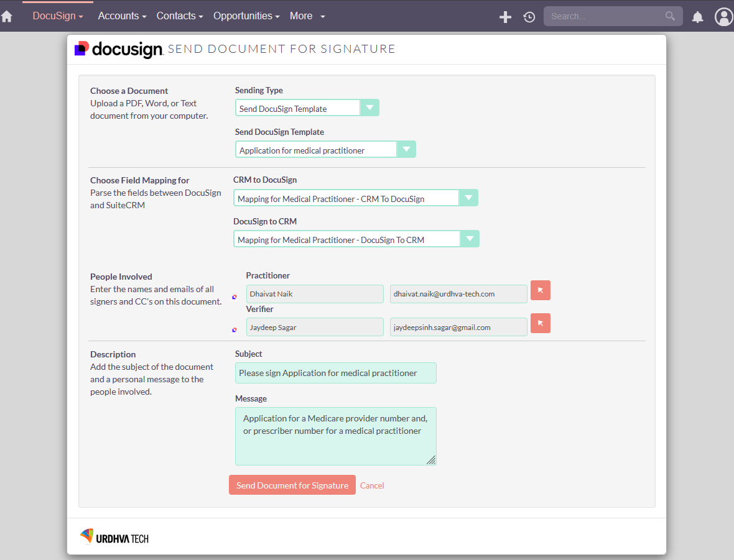Screen dimensions: 734x560
Task: Click the plus quick-create icon
Action: coord(505,17)
